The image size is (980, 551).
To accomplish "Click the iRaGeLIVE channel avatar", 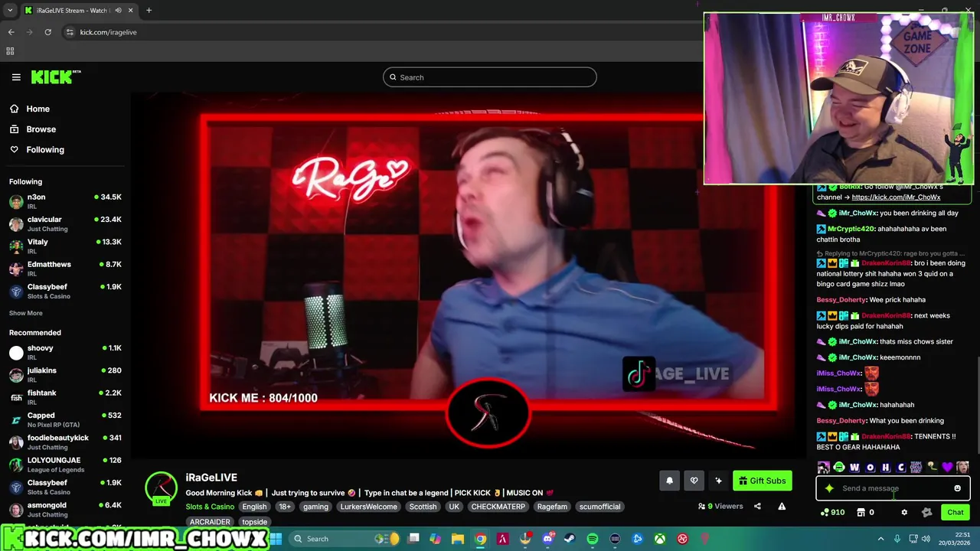I will point(161,488).
